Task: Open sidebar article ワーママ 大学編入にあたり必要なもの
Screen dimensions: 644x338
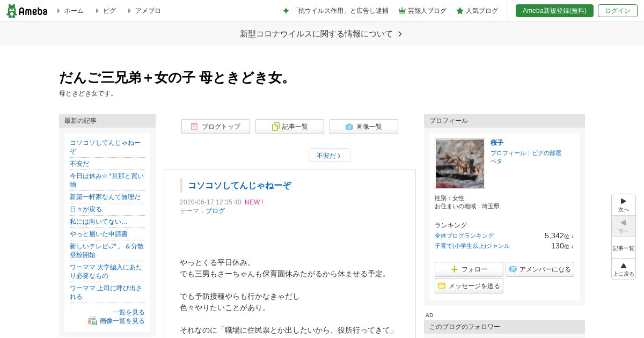Action: [106, 271]
